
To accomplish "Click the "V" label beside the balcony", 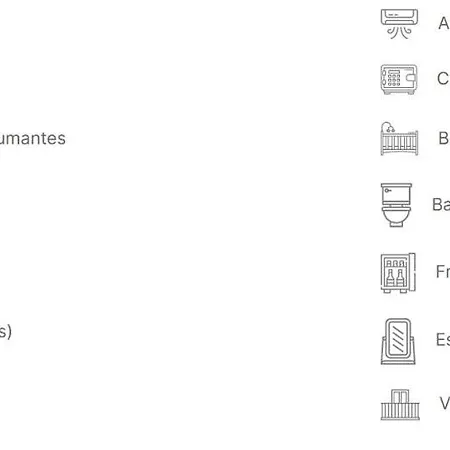I will [445, 403].
